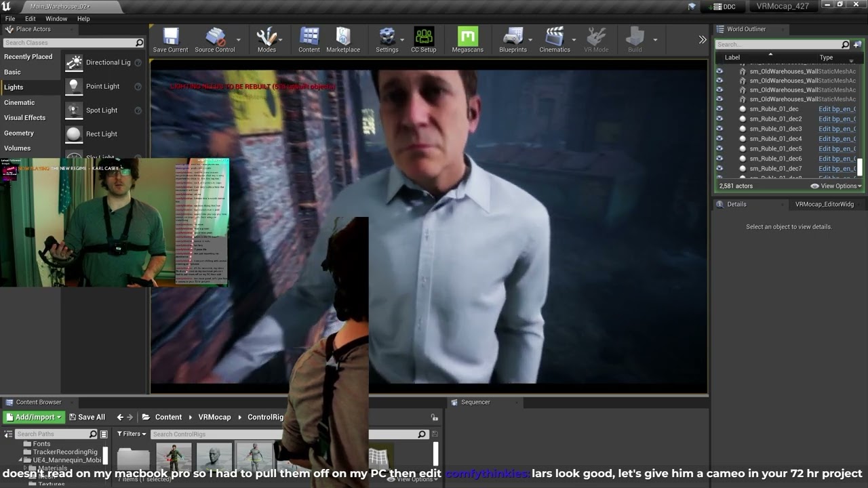Image resolution: width=868 pixels, height=488 pixels.
Task: Launch Megascans from the toolbar
Action: [x=468, y=40]
